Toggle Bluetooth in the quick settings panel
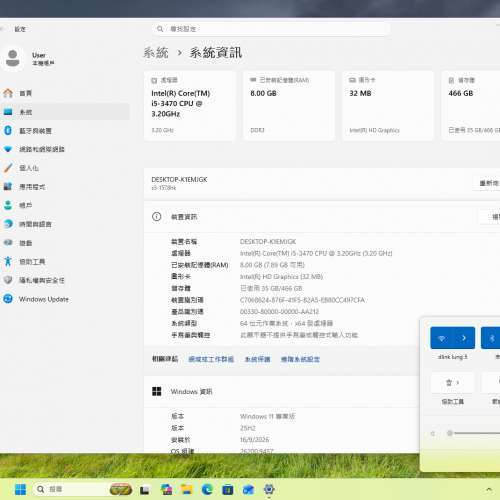The width and height of the screenshot is (500, 500). point(491,338)
